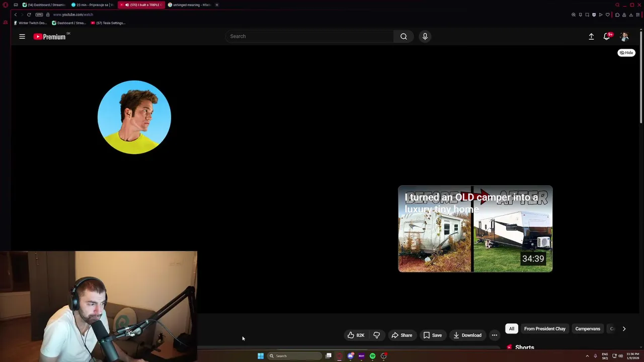The height and width of the screenshot is (362, 644).
Task: Like the video with 82K thumbs-up
Action: [x=356, y=335]
